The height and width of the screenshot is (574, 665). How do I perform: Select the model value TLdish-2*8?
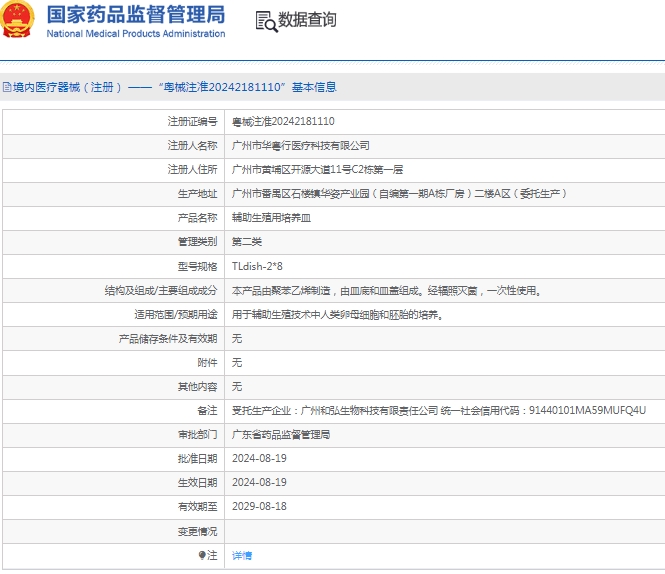pyautogui.click(x=257, y=266)
